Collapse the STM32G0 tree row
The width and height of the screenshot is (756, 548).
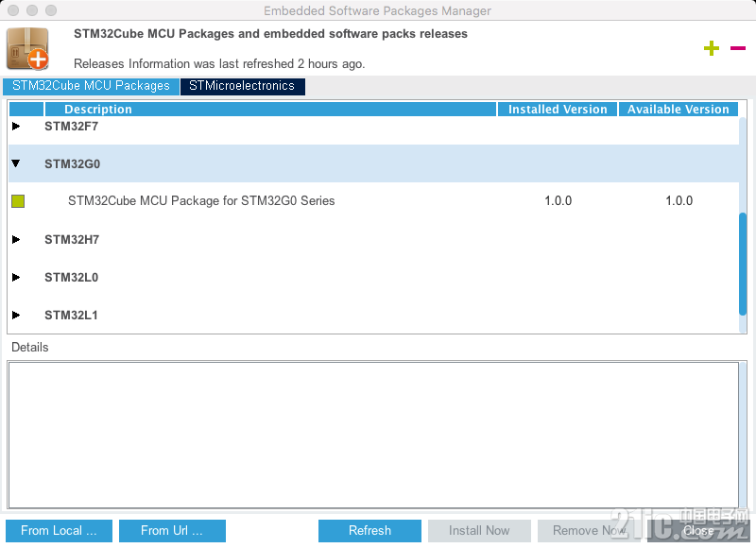point(16,163)
